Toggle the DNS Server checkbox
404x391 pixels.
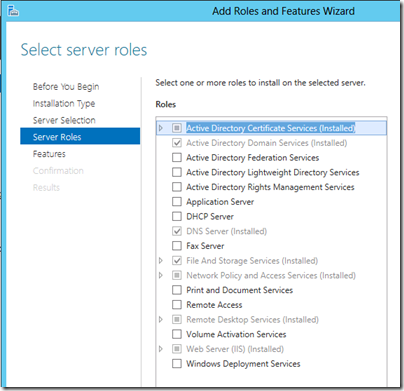coord(177,231)
